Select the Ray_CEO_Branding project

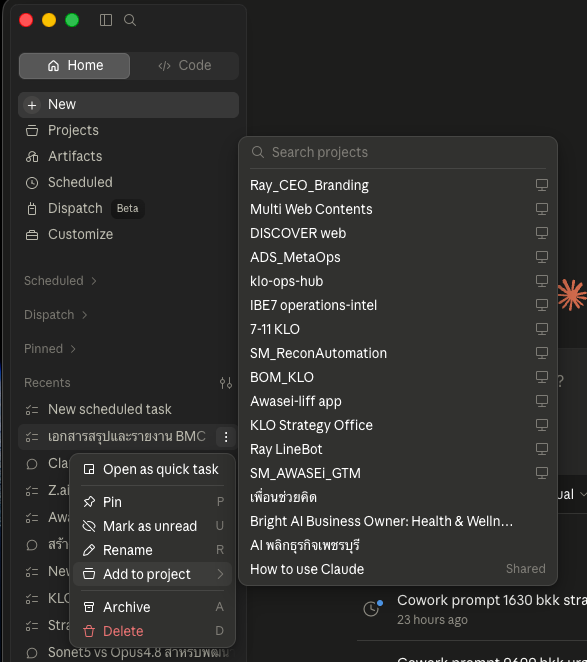398,185
